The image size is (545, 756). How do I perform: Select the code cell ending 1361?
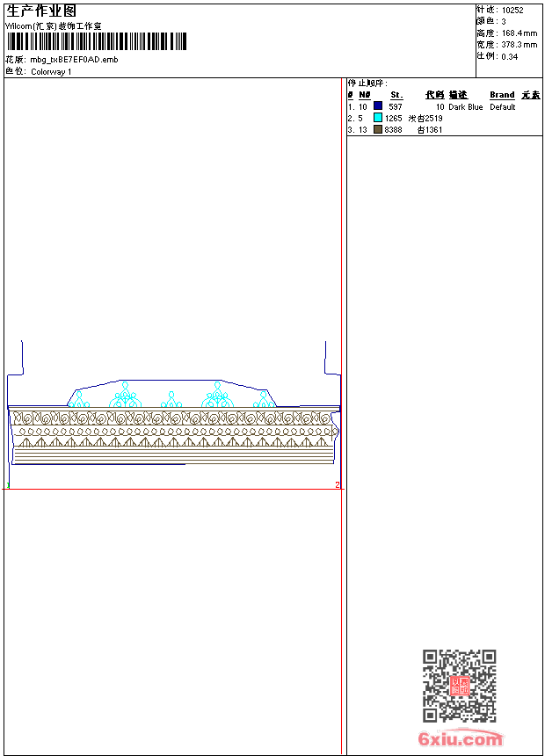coord(430,130)
